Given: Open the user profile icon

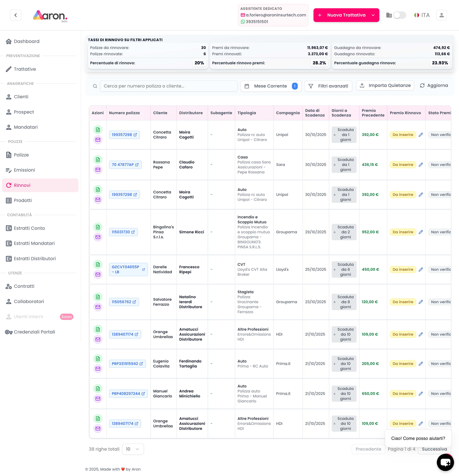Looking at the screenshot, I should tap(442, 15).
